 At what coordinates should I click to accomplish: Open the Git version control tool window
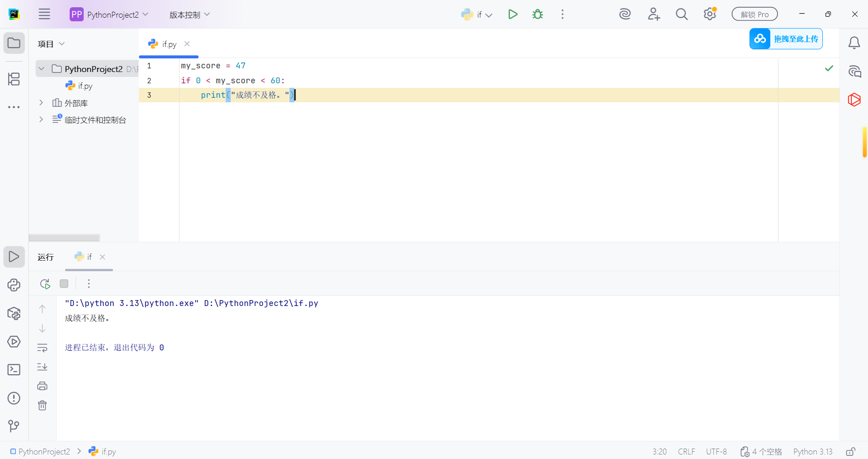click(x=14, y=426)
